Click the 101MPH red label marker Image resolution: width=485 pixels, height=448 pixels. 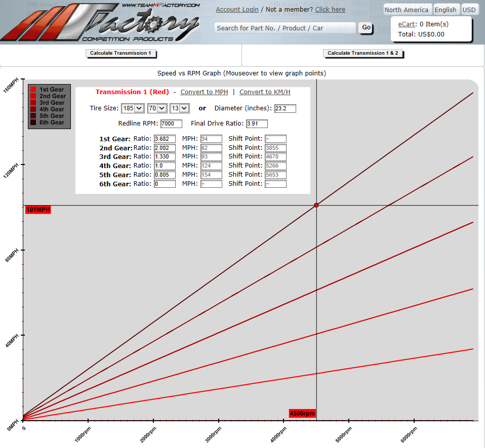[38, 210]
